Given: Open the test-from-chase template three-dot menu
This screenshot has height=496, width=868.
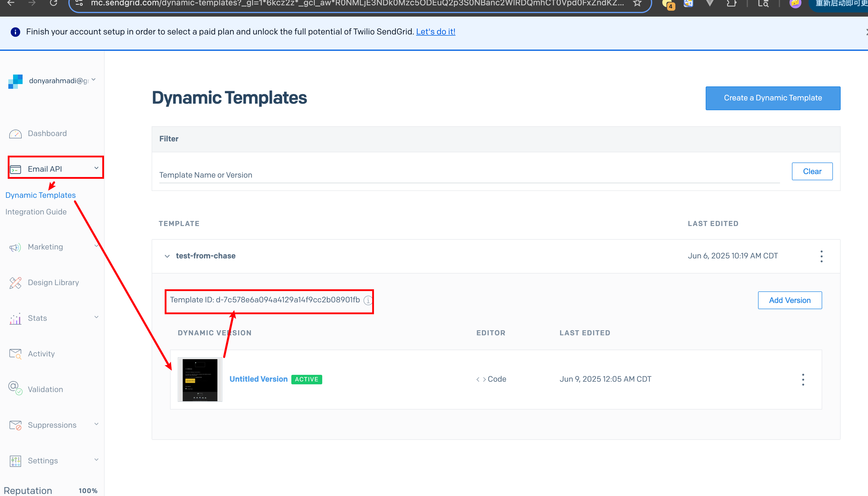Looking at the screenshot, I should (821, 256).
